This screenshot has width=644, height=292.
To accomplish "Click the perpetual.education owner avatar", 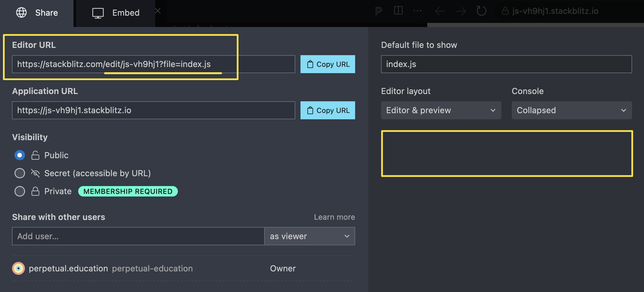I will tap(18, 268).
